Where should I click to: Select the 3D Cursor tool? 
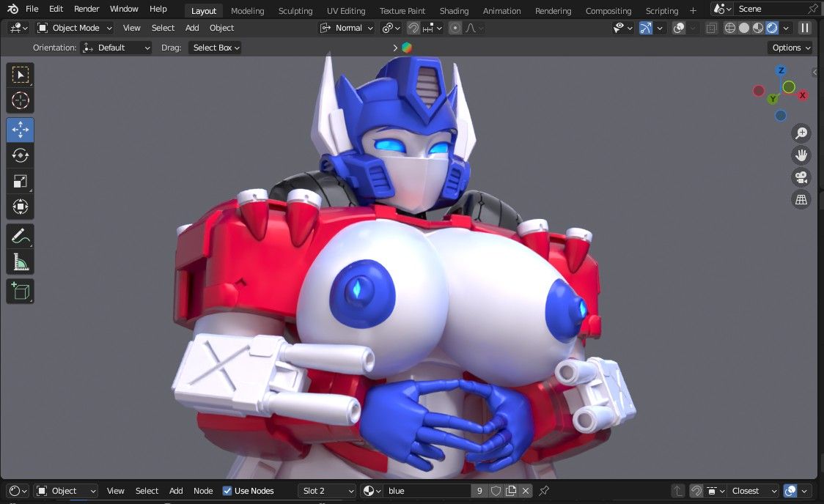pyautogui.click(x=21, y=100)
